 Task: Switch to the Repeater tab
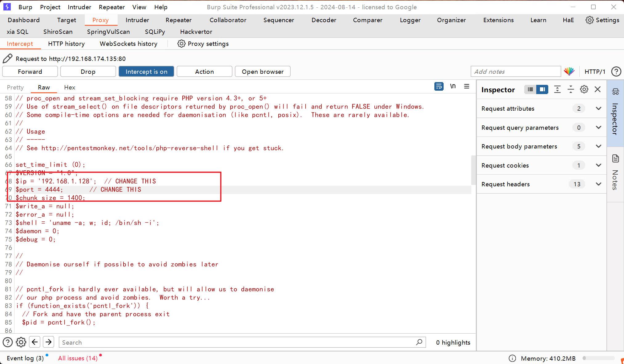tap(179, 20)
